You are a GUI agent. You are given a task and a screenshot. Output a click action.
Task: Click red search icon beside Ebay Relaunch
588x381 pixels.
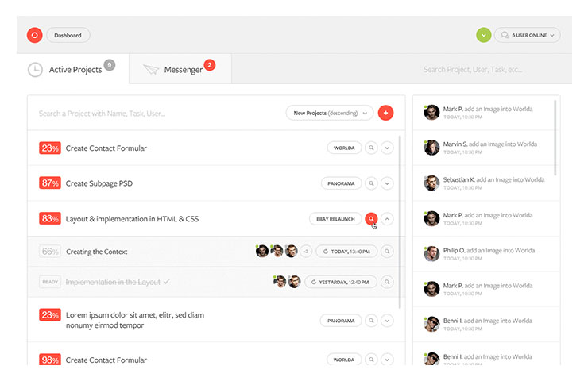click(371, 219)
